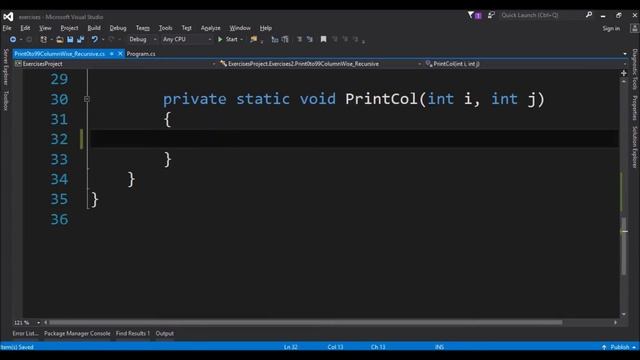Close the PrintOto99ColumnWise_Recursive.cs tab
Screen dimensions: 640x360
[x=120, y=53]
